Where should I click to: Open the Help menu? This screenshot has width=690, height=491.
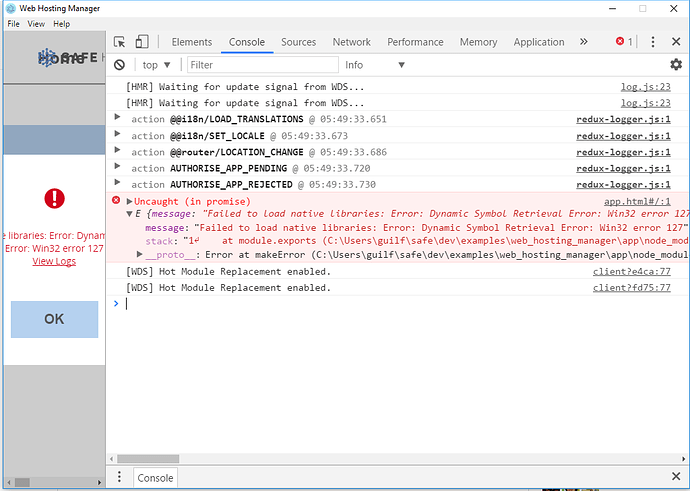coord(62,24)
